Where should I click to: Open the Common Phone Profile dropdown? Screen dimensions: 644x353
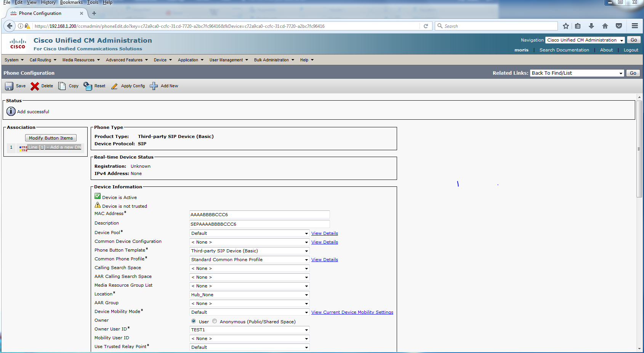[x=250, y=260]
